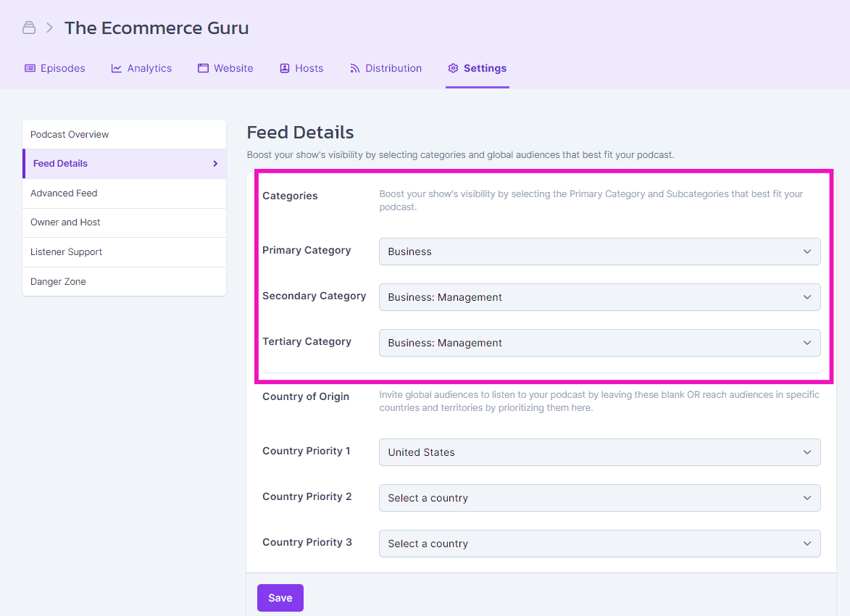Open Advanced Feed settings
Screen dimensions: 850x616
click(x=124, y=193)
